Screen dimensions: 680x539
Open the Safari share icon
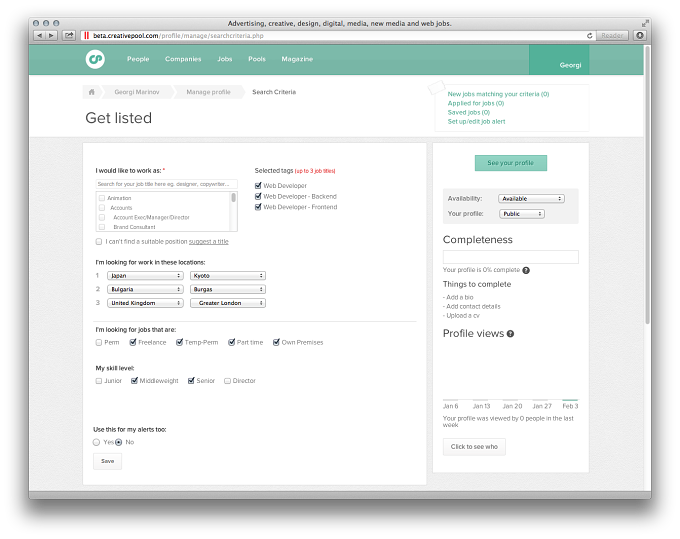pos(69,36)
